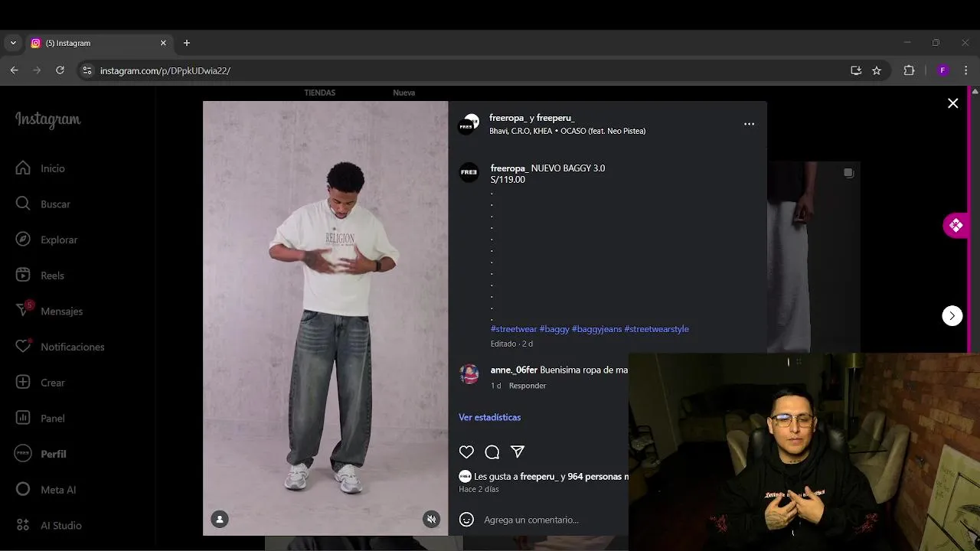Open Inicio in Instagram sidebar
The image size is (980, 551).
[40, 168]
